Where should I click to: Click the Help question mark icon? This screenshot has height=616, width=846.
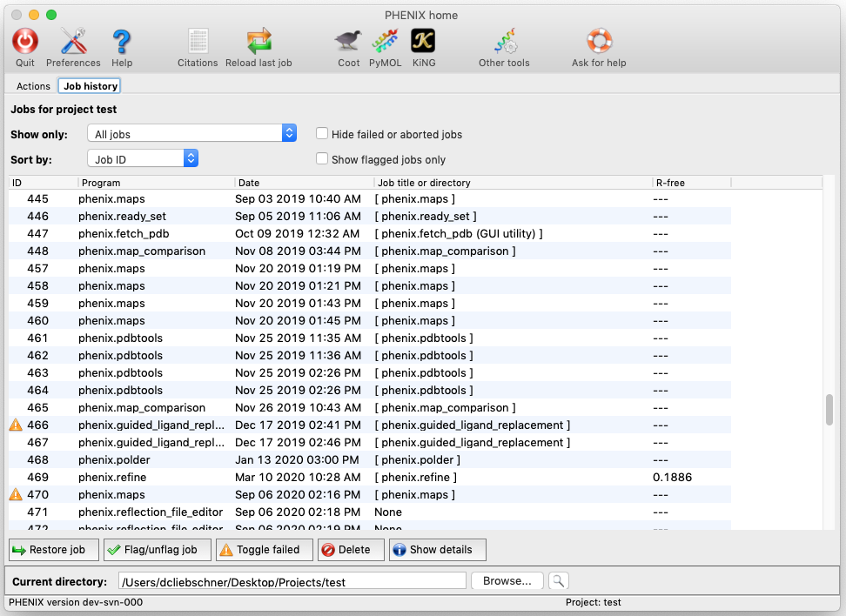[122, 42]
